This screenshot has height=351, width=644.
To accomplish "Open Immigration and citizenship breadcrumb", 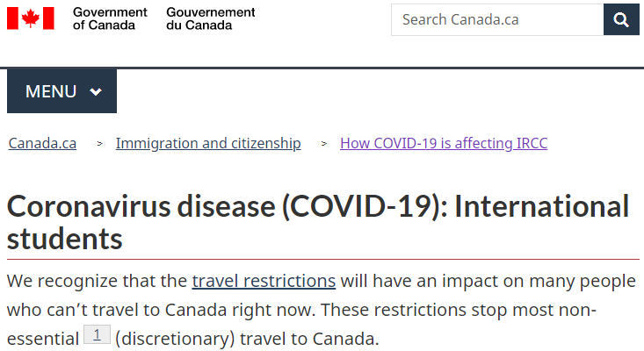I will 208,143.
